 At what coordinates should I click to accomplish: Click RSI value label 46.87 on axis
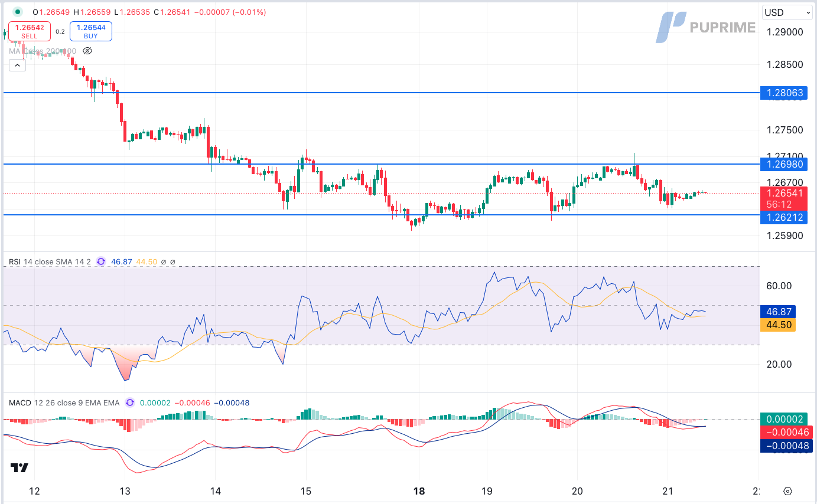779,312
